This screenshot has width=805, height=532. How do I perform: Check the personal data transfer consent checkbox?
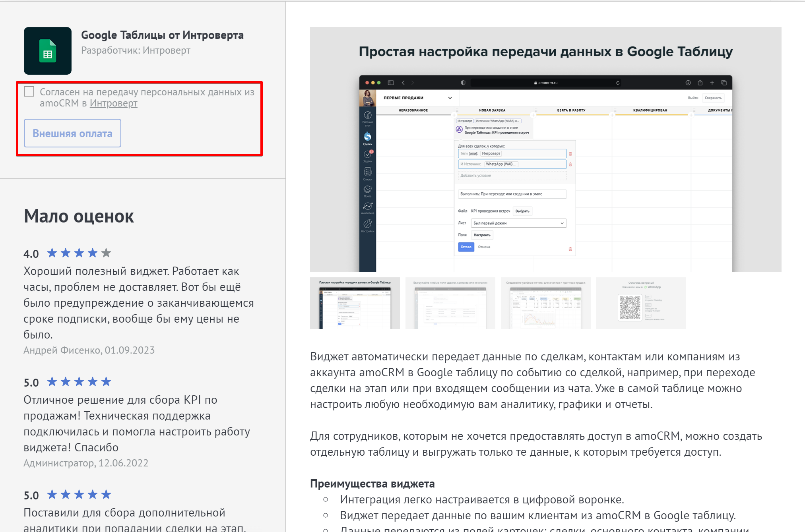29,92
